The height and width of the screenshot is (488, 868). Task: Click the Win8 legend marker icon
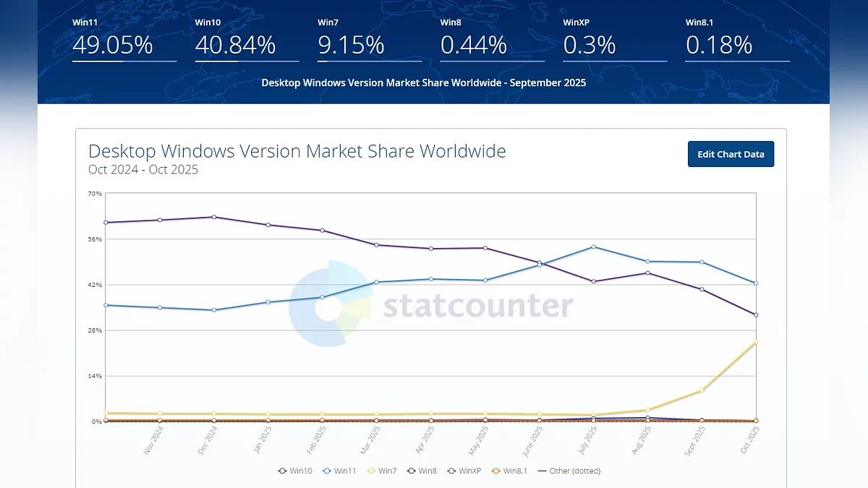pyautogui.click(x=412, y=471)
